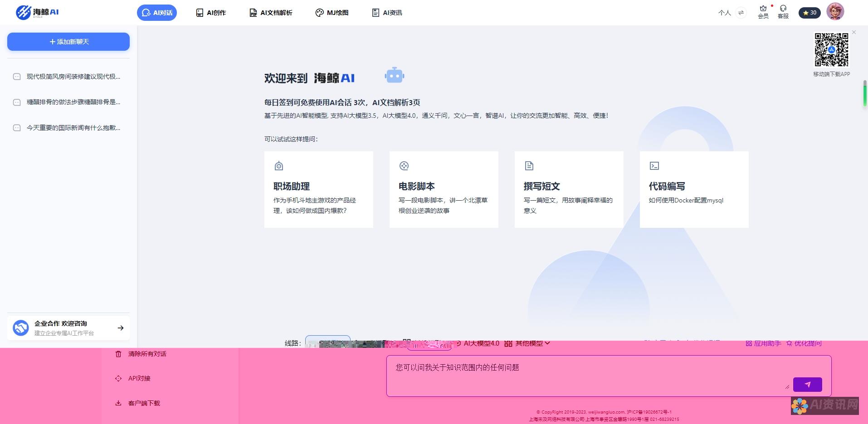
Task: Click the 职场助理 card icon
Action: click(x=279, y=166)
